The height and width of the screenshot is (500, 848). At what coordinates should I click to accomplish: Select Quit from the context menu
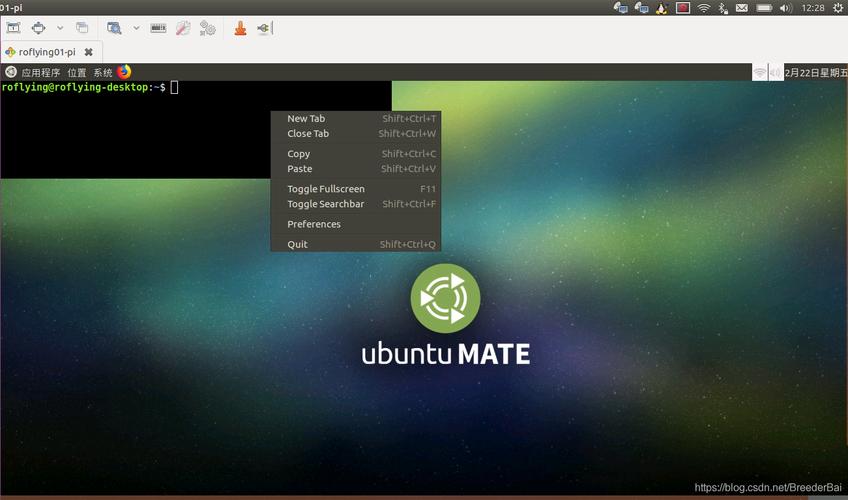tap(356, 244)
